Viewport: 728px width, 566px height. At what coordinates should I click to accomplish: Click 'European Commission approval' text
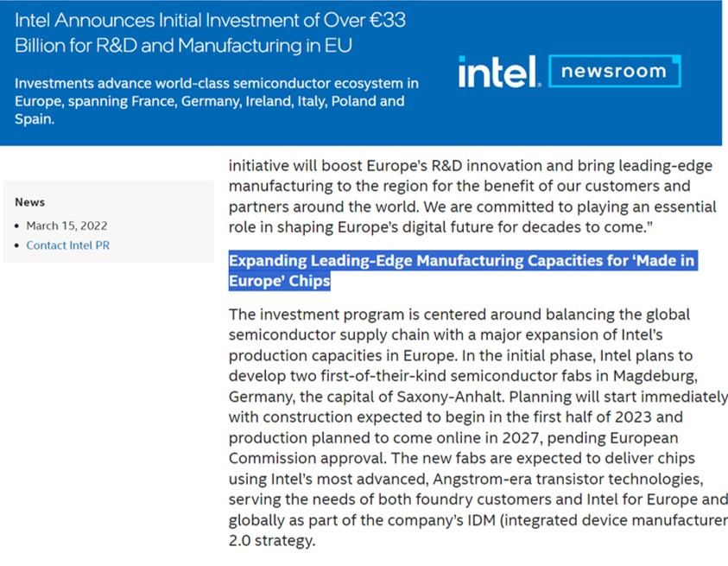[x=453, y=448]
